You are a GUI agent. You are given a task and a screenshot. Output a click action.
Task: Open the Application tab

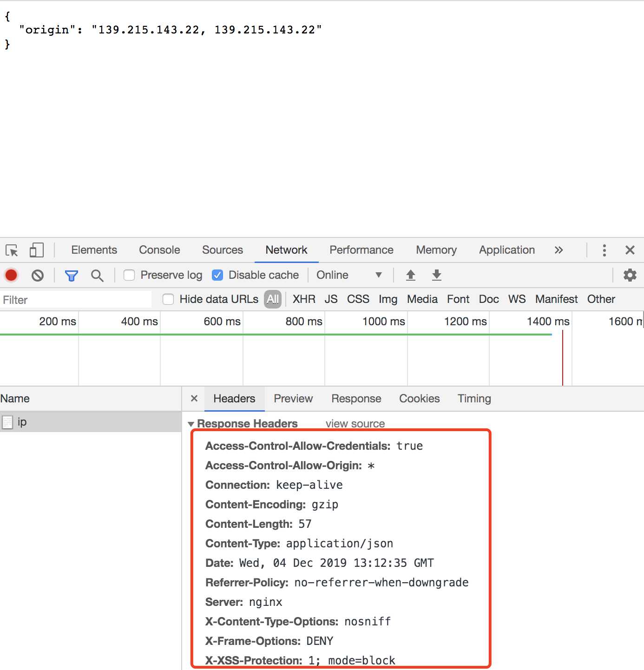[507, 250]
